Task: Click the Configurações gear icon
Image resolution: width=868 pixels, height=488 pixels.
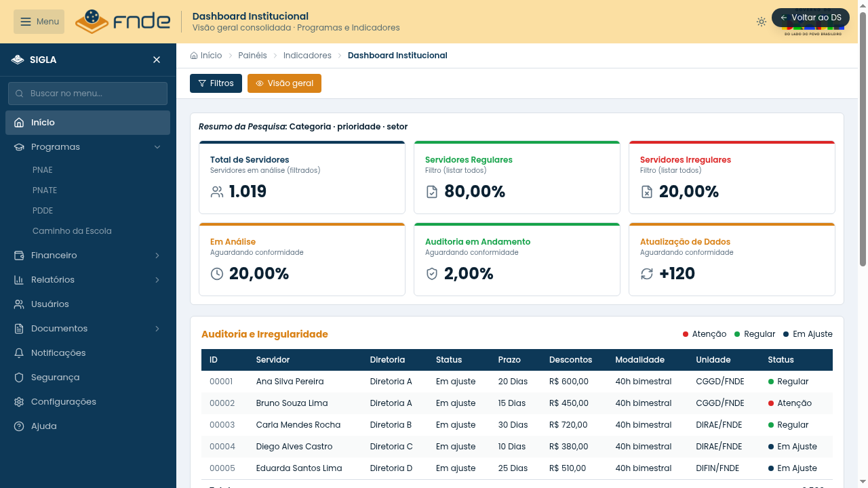Action: [x=19, y=402]
